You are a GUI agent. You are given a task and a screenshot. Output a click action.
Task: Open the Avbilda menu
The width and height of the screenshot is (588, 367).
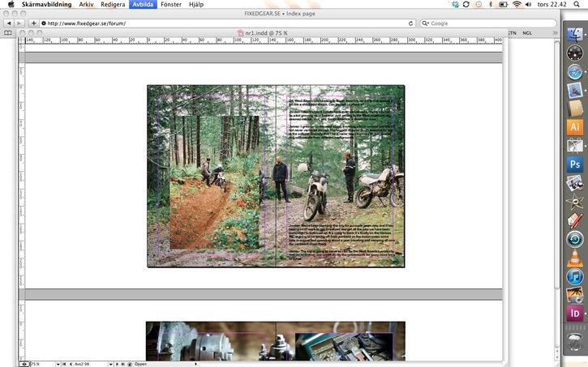[142, 4]
